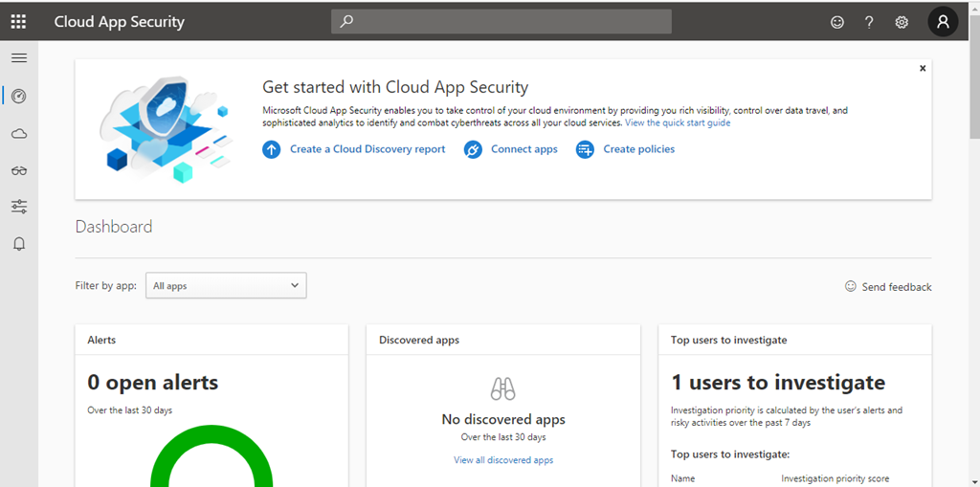Viewport: 980px width, 487px height.
Task: Click 'View all discovered apps' link
Action: coord(503,460)
